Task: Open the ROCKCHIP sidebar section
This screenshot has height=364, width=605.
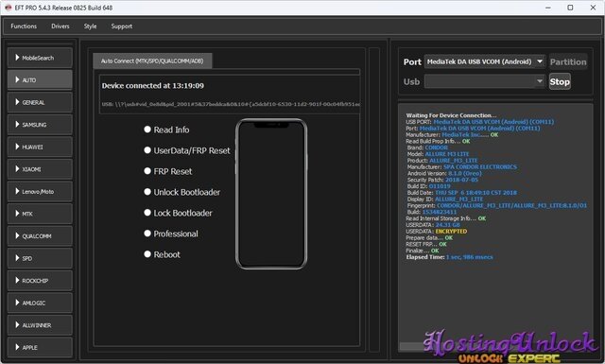Action: (x=40, y=281)
